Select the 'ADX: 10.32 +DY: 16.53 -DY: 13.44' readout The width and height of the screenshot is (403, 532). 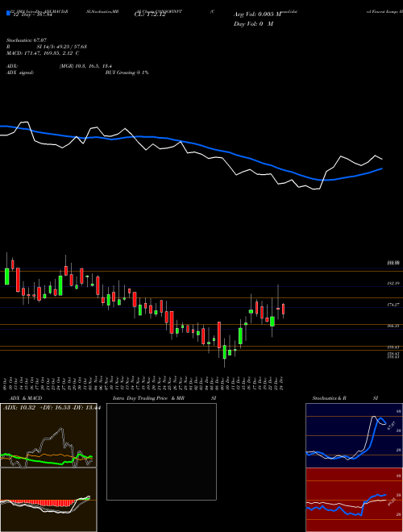(x=52, y=408)
